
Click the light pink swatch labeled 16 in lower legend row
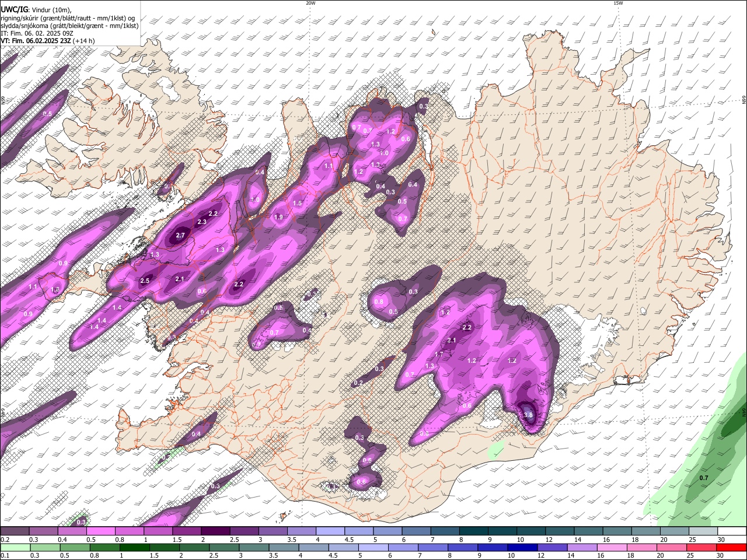pyautogui.click(x=612, y=548)
